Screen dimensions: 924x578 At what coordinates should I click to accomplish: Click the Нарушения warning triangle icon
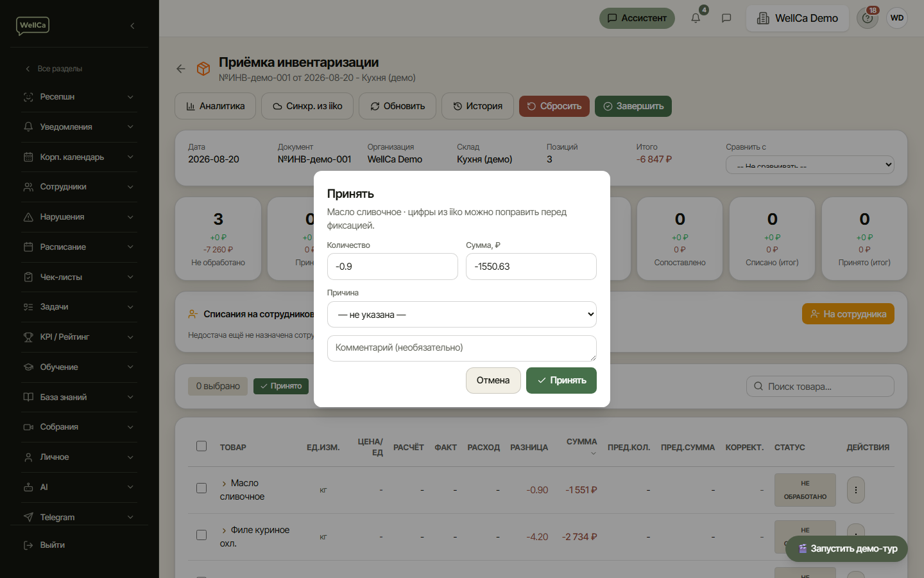coord(28,217)
